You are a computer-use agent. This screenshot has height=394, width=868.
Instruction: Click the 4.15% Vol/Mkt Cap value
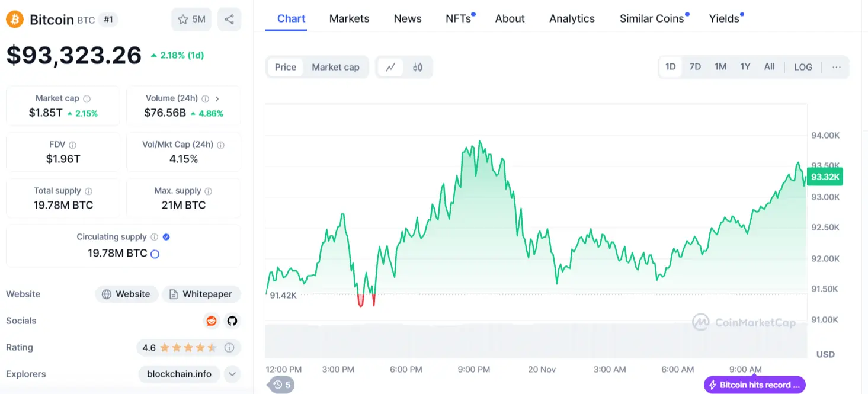coord(184,159)
